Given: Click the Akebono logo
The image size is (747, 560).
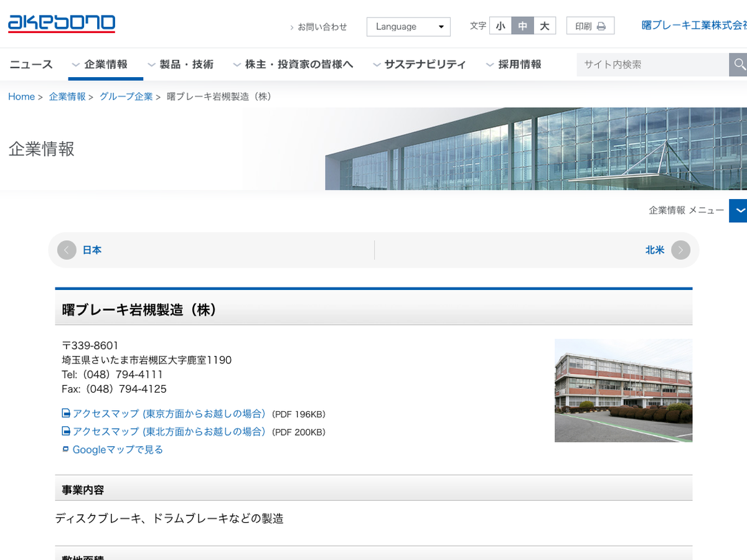Looking at the screenshot, I should (61, 24).
